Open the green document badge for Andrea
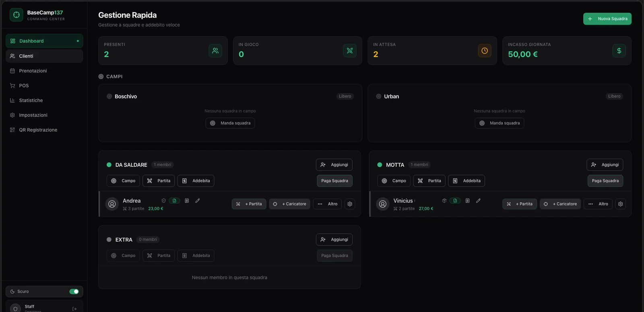Screen dimensions: 644x312 click(174, 200)
